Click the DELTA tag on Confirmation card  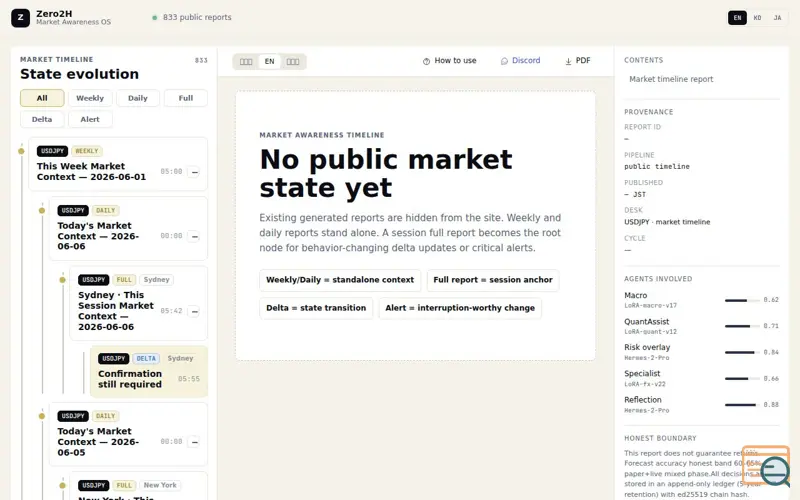(x=146, y=359)
